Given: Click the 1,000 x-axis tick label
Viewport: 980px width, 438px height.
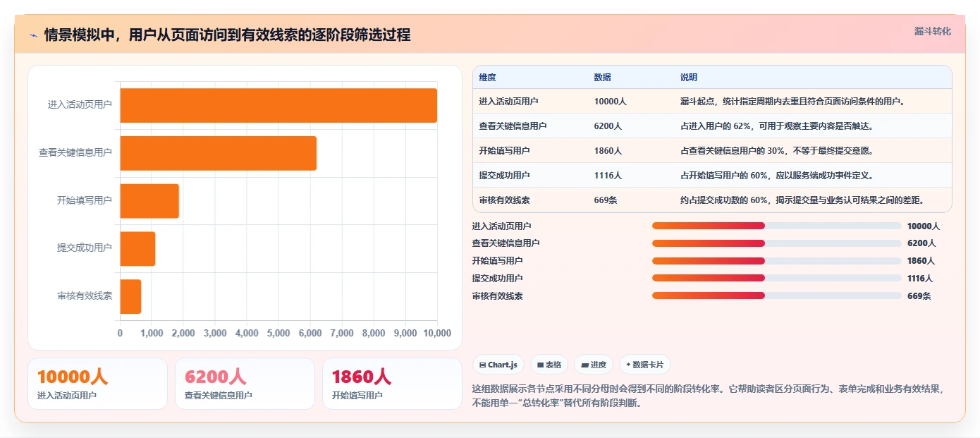Looking at the screenshot, I should 152,333.
